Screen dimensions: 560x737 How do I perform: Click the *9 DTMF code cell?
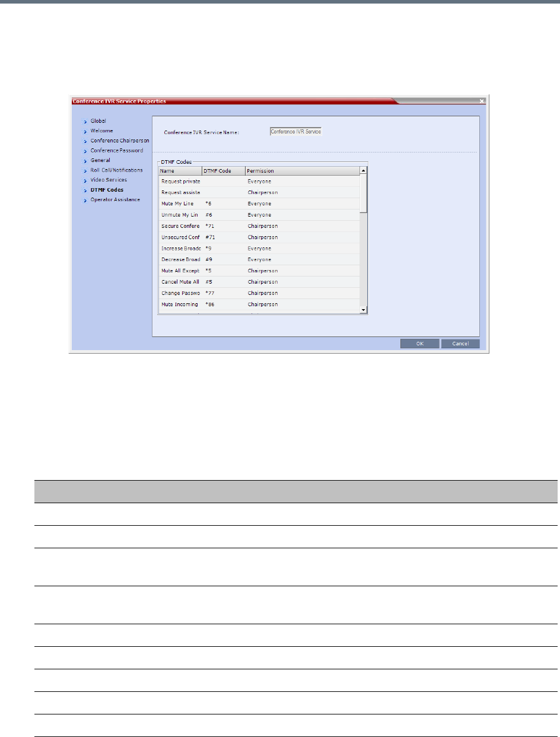point(224,249)
